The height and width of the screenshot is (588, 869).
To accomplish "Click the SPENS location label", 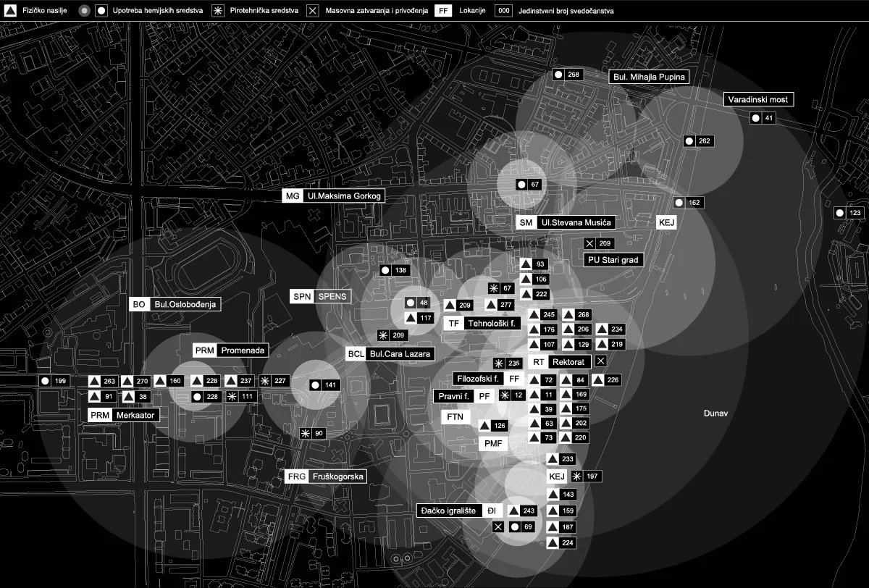I will click(332, 296).
